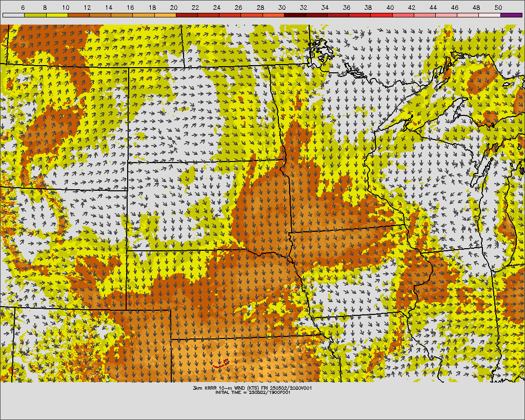Image resolution: width=525 pixels, height=420 pixels.
Task: Select the dark red 20–22 knots swatch
Action: click(187, 15)
